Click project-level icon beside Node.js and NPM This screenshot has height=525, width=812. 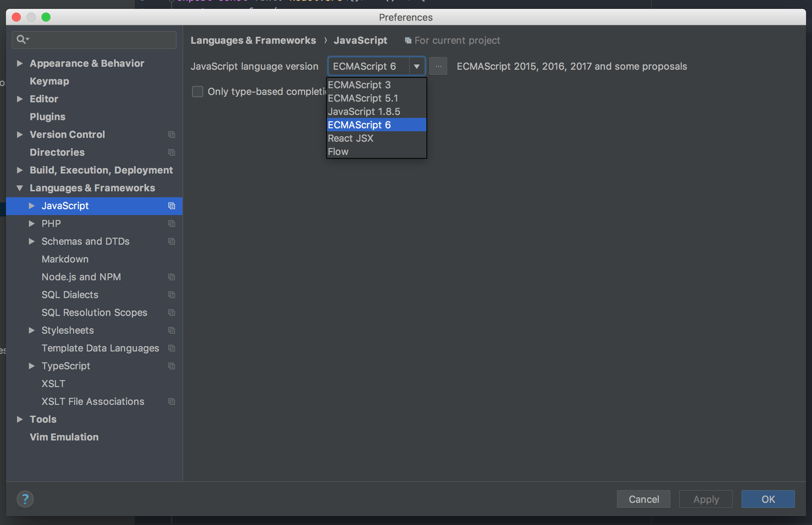click(171, 277)
